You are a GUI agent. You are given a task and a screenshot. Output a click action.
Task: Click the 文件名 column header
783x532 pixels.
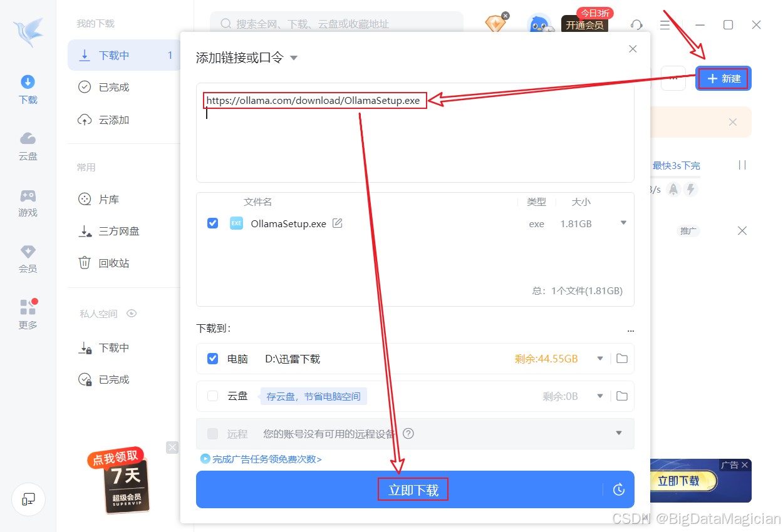[x=257, y=202]
